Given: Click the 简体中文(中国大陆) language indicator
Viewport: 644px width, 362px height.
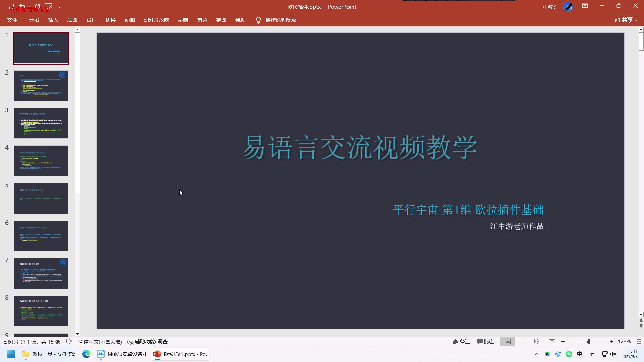Looking at the screenshot, I should pyautogui.click(x=100, y=341).
